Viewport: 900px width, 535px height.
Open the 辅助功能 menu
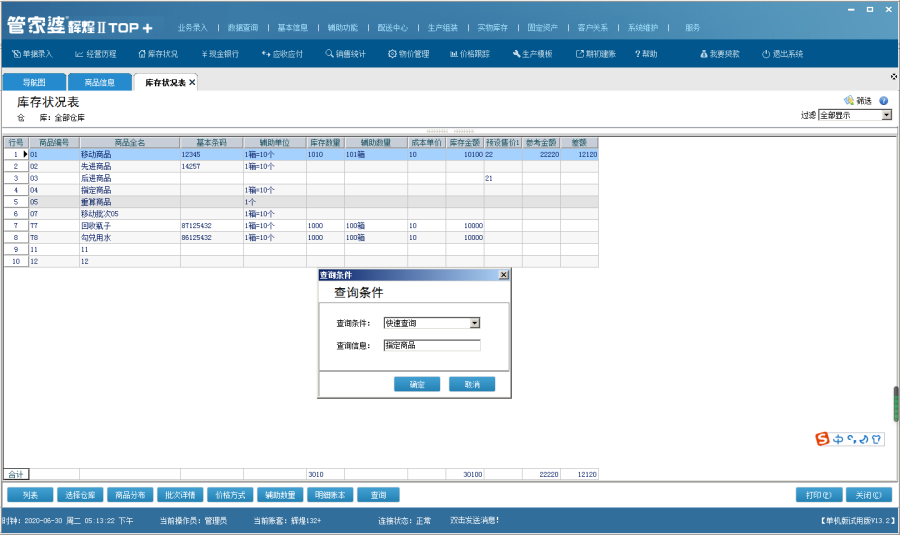coord(342,27)
